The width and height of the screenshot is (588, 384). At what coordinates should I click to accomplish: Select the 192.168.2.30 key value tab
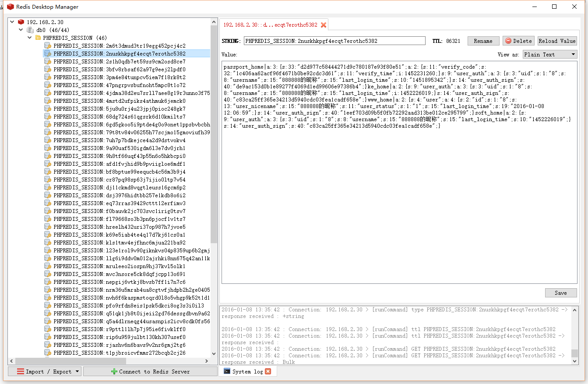(x=270, y=25)
